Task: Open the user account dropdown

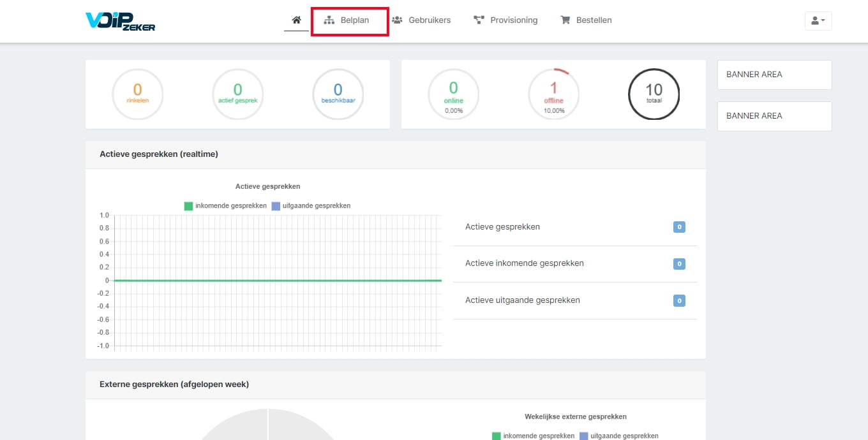Action: point(818,20)
